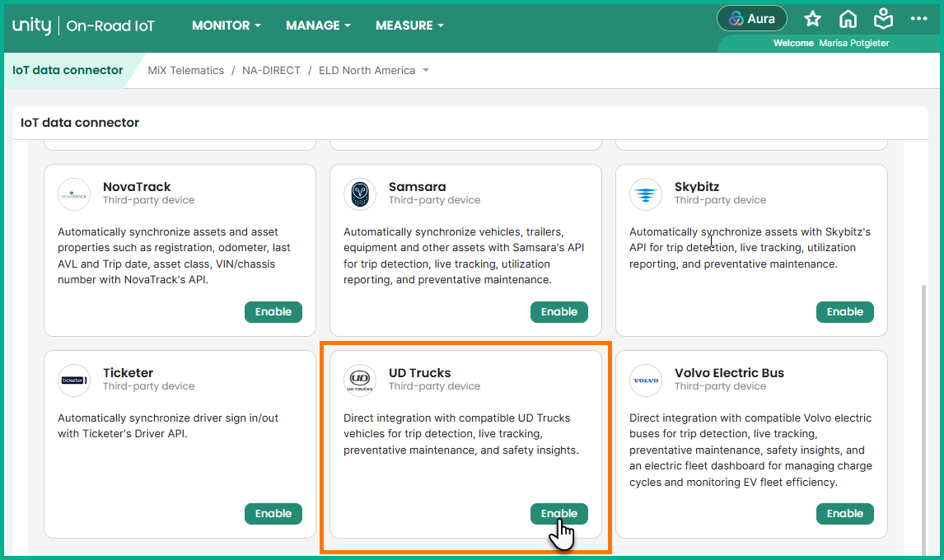944x560 pixels.
Task: Click the NovaTrack logo icon
Action: [74, 194]
